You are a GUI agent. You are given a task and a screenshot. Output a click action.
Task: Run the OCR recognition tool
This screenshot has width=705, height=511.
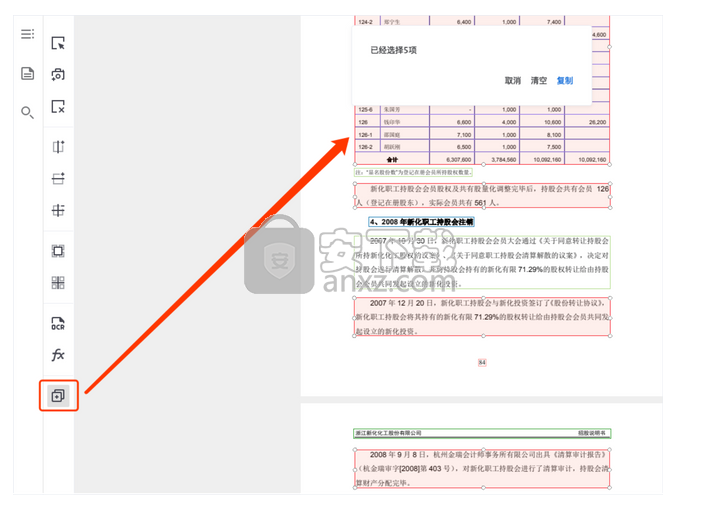point(58,323)
